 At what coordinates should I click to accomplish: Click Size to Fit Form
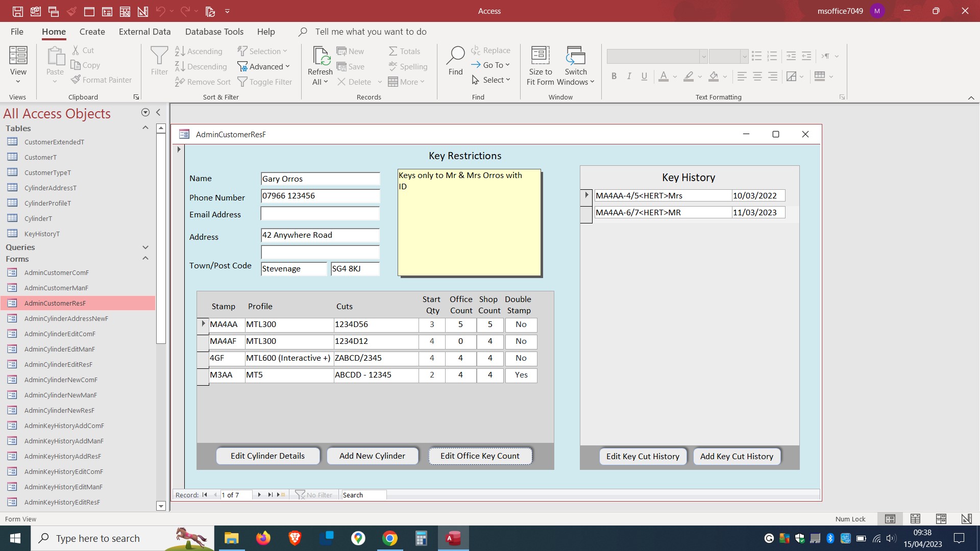pyautogui.click(x=540, y=66)
